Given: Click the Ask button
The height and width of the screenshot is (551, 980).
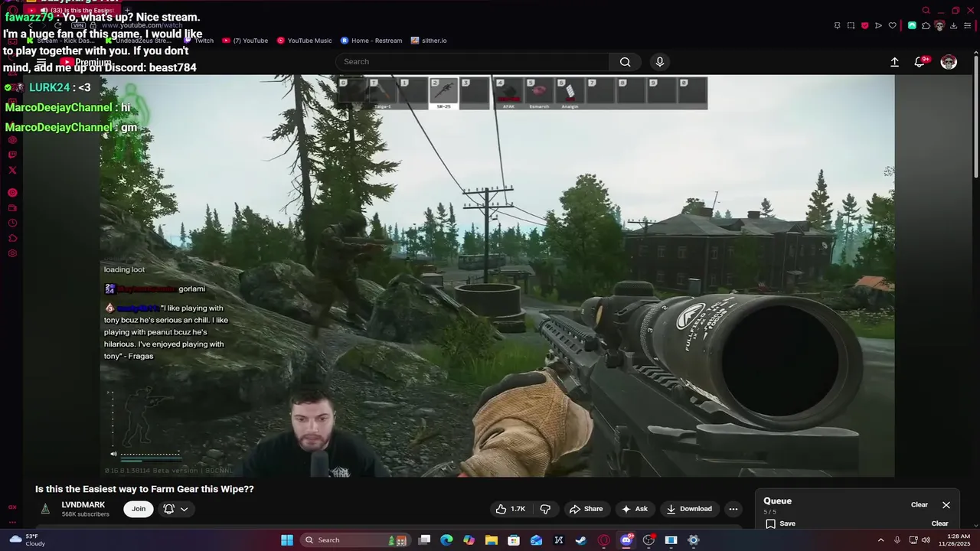Looking at the screenshot, I should click(634, 509).
